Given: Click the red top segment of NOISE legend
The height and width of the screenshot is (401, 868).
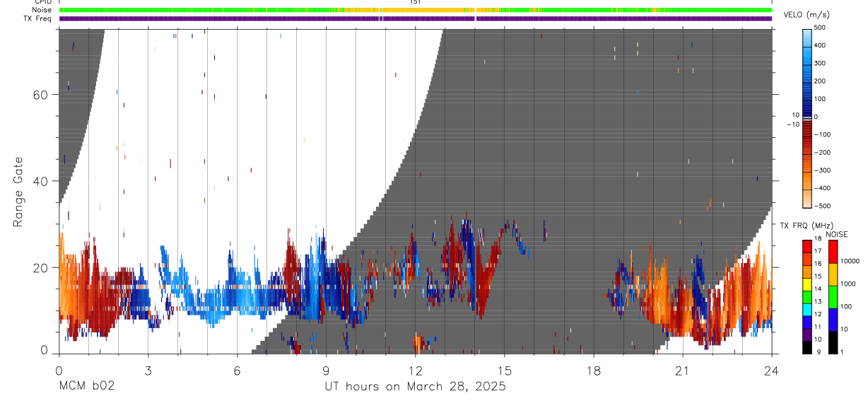Looking at the screenshot, I should tap(833, 252).
